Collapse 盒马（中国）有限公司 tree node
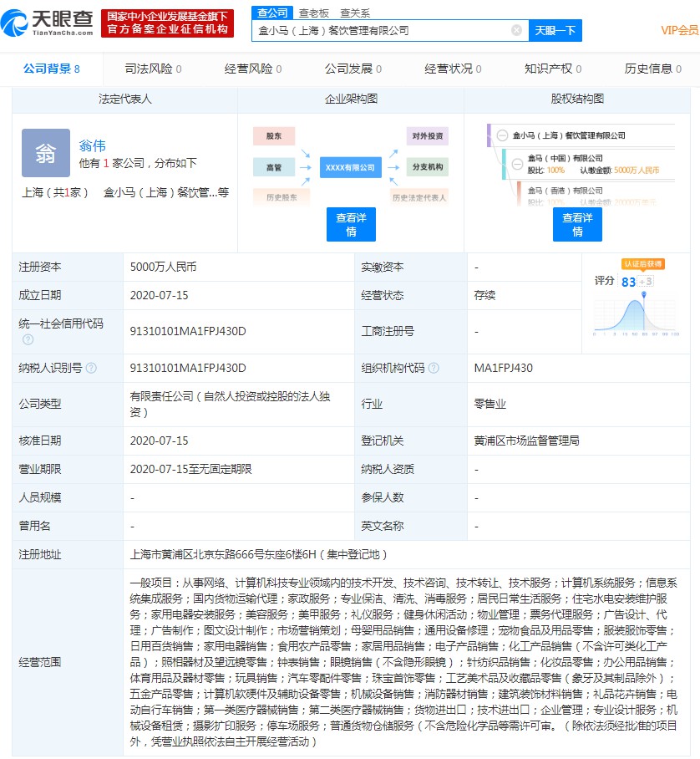This screenshot has height=759, width=700. pyautogui.click(x=517, y=164)
